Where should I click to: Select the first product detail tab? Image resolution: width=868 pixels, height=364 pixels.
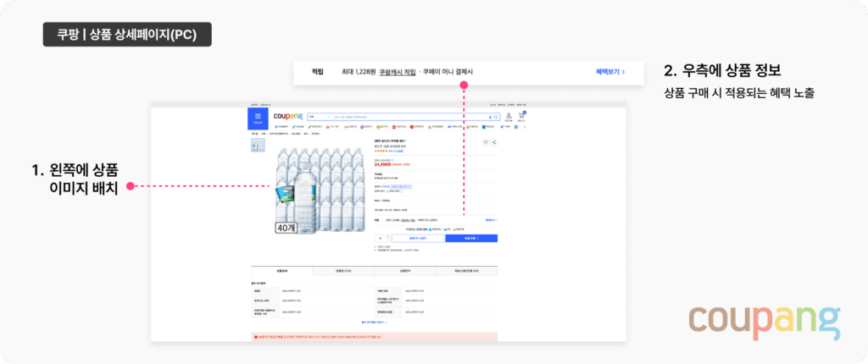tap(281, 271)
